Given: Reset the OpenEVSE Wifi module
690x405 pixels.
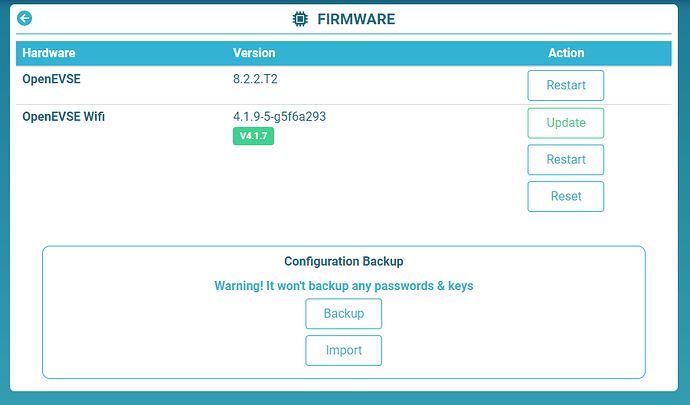Looking at the screenshot, I should [x=565, y=196].
